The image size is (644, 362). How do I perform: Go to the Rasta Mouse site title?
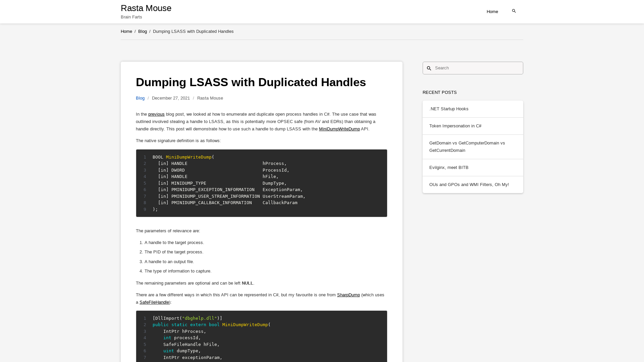pyautogui.click(x=146, y=8)
